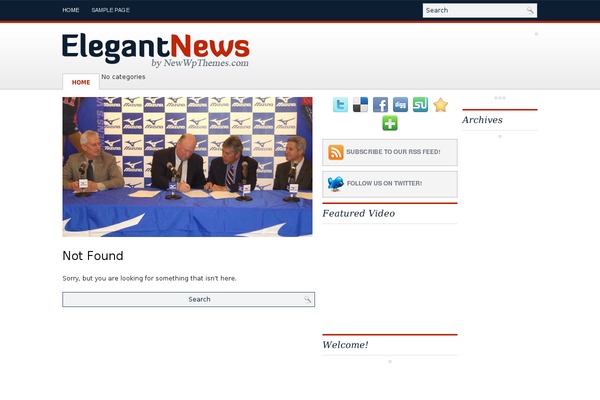600x400 pixels.
Task: Click the blue Twitter bird icon
Action: tap(336, 184)
